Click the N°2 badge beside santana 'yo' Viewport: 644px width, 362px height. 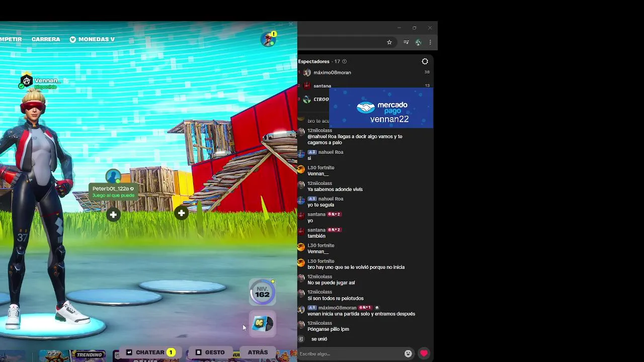point(334,214)
